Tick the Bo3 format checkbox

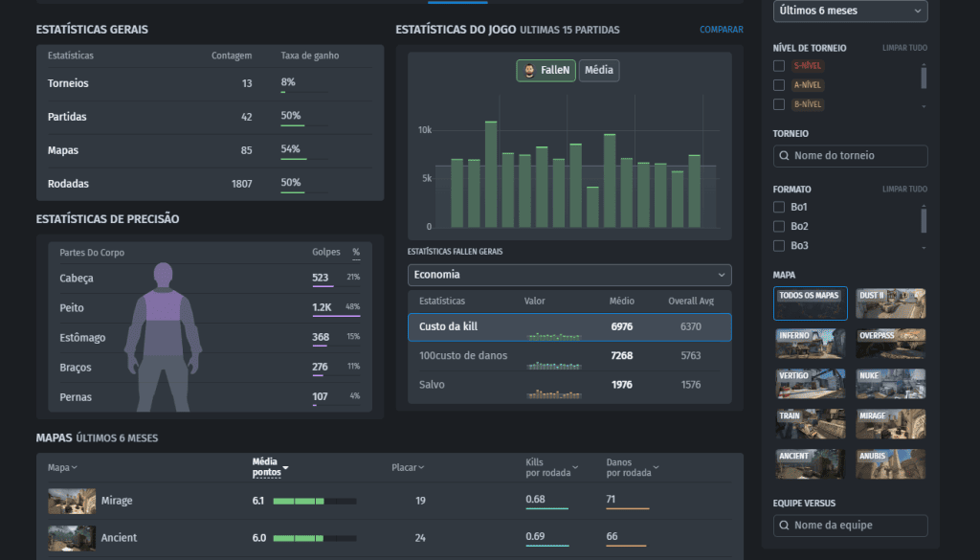coord(779,246)
